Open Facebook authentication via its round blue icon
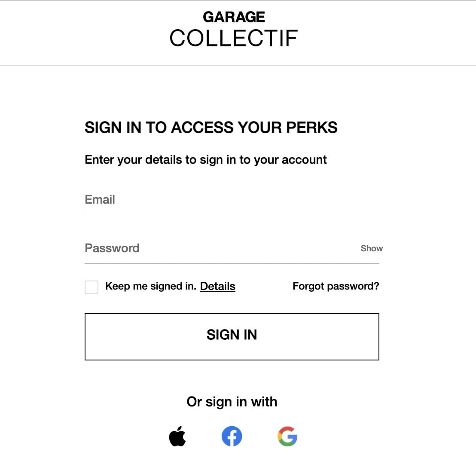 [232, 436]
